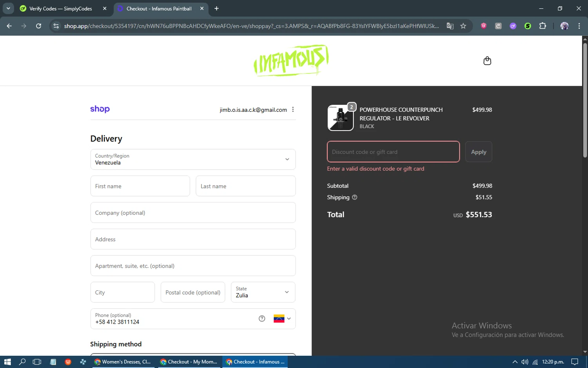
Task: Go back to previous page
Action: click(9, 26)
